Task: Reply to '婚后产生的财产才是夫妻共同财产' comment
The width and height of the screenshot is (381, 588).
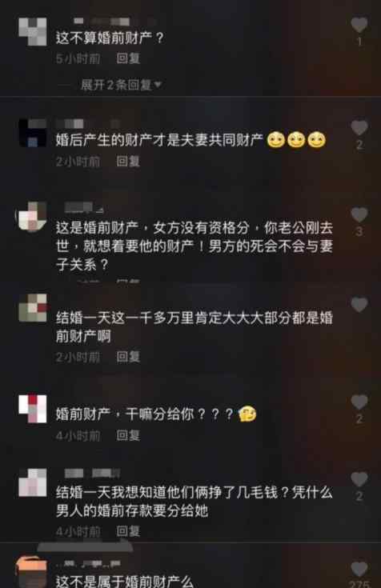Action: 128,162
